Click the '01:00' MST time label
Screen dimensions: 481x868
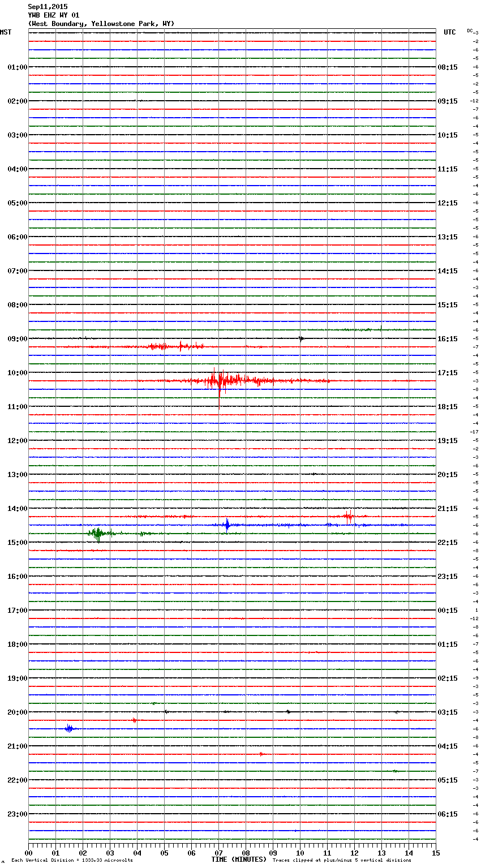pos(18,67)
